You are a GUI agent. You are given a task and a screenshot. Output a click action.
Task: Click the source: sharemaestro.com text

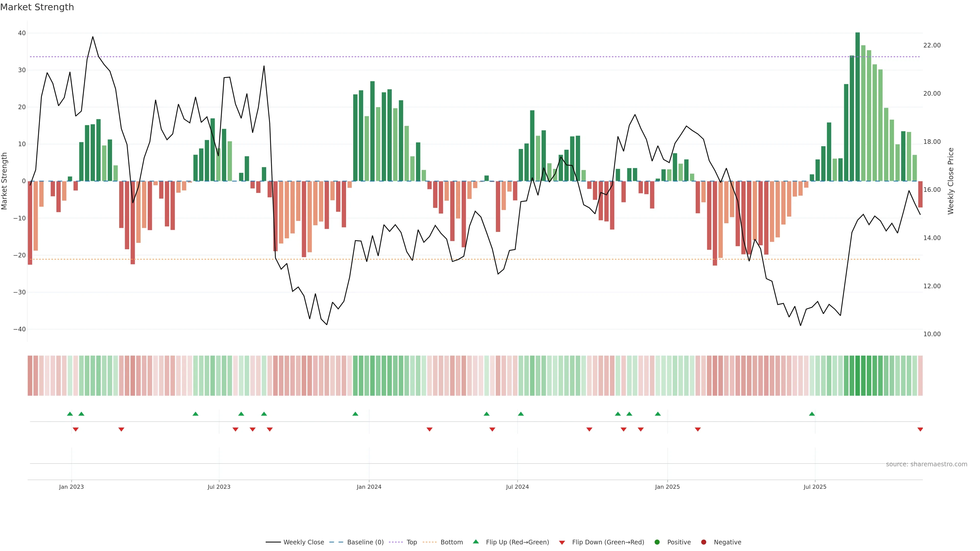pyautogui.click(x=926, y=464)
